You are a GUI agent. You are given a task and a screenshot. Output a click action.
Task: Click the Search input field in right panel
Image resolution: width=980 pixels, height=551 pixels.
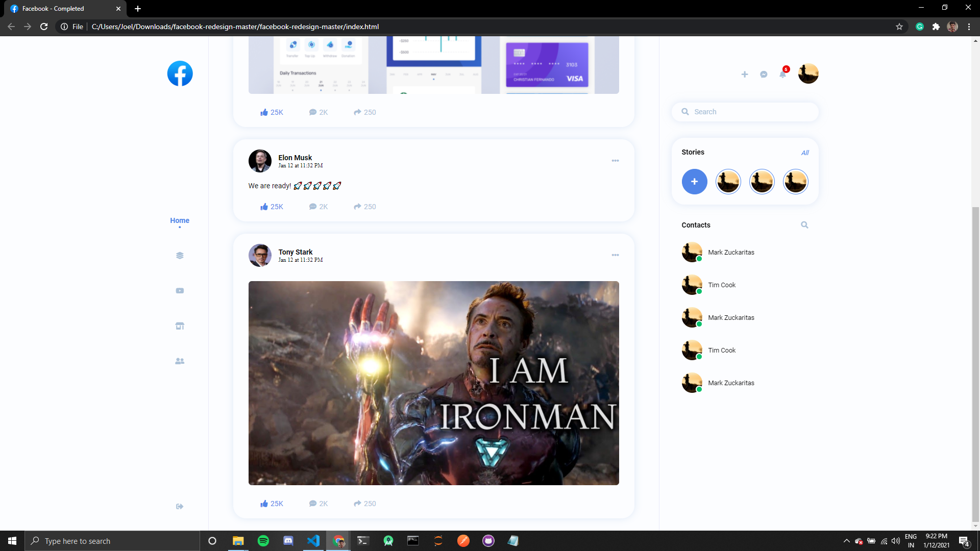coord(750,112)
